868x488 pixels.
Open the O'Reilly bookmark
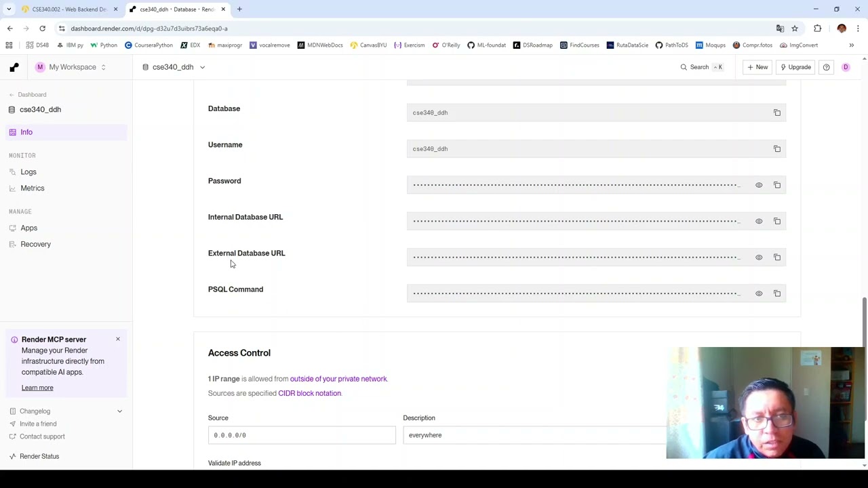(446, 45)
